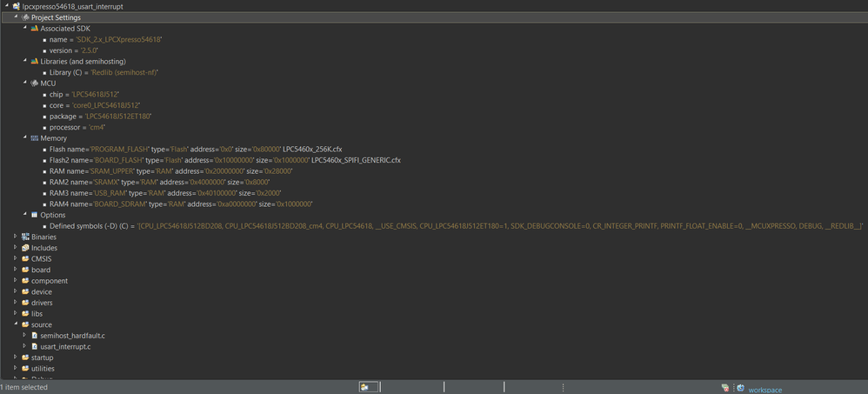Expand the drivers folder
868x394 pixels.
tap(16, 303)
